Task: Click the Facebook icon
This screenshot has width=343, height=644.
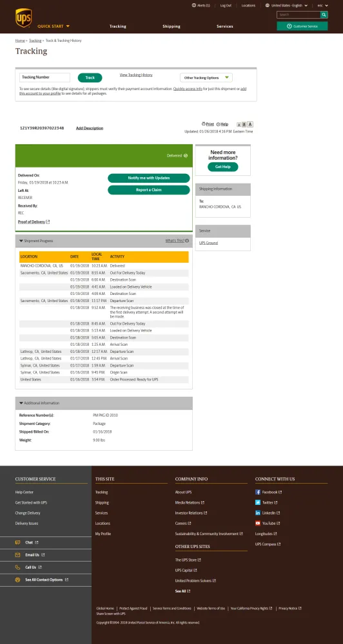Action: 258,492
